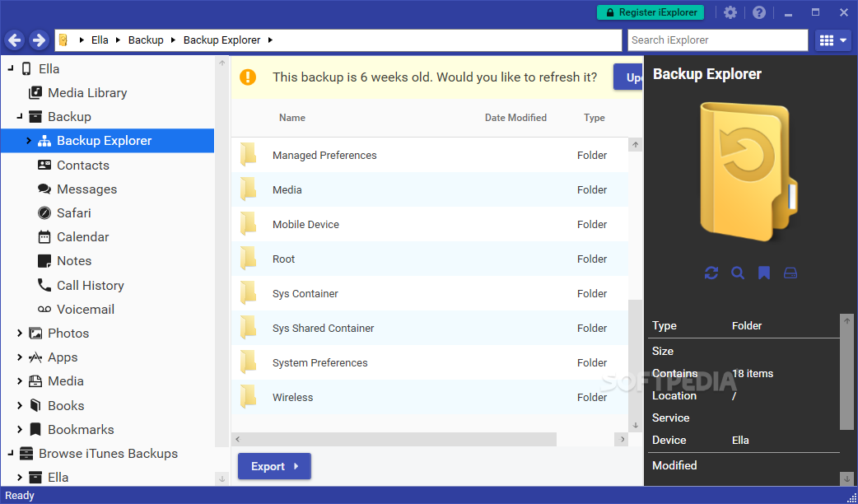Select the Mobile Device folder row

[430, 224]
